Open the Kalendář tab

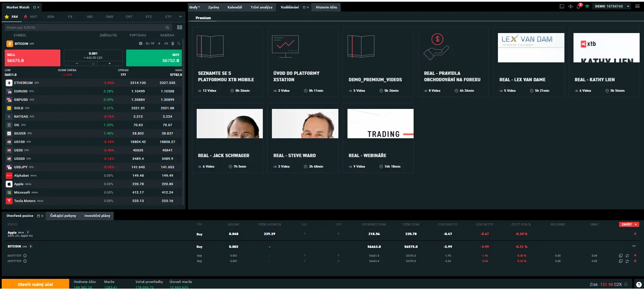point(235,7)
